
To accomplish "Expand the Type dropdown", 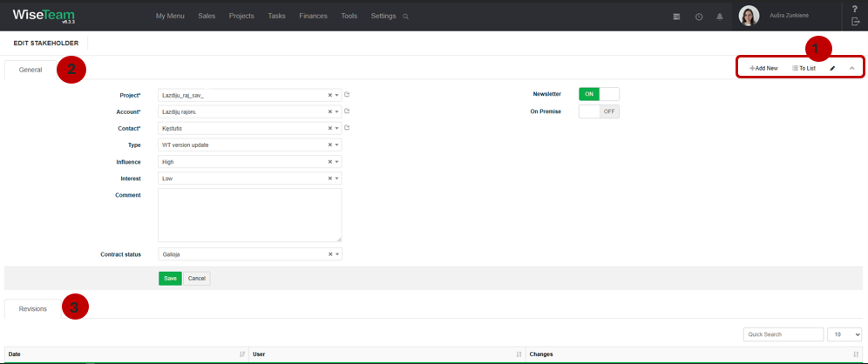I will (336, 145).
